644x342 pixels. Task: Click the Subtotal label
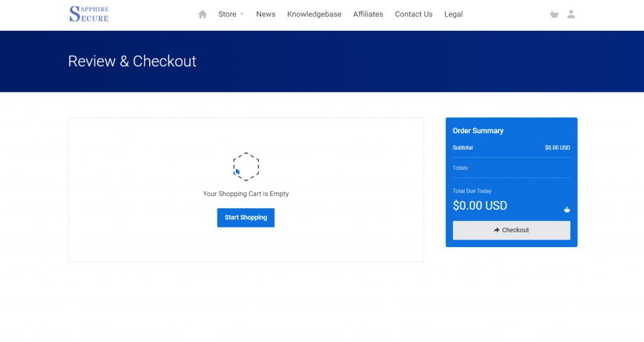tap(463, 148)
